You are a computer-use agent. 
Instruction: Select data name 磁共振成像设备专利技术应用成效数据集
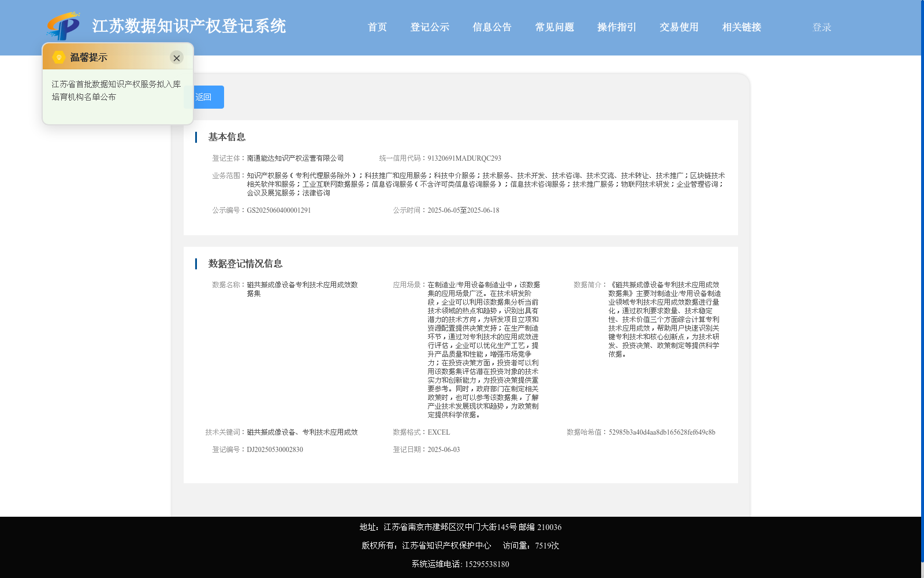[303, 289]
